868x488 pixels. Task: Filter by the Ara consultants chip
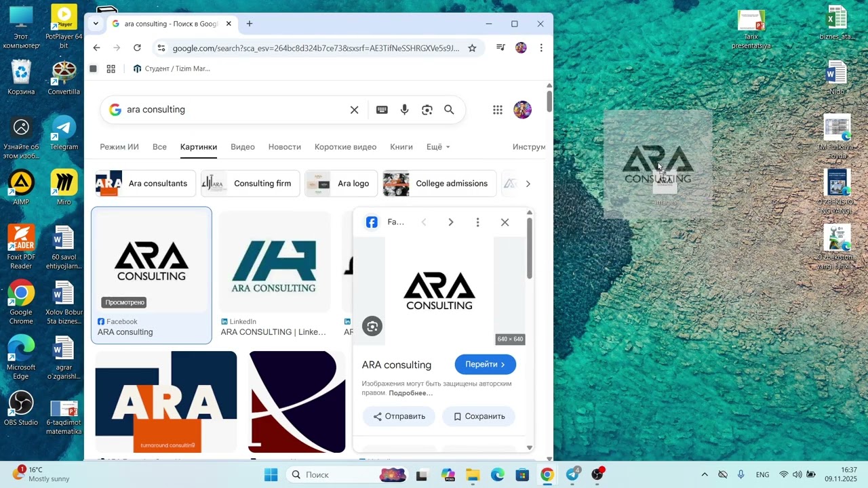pyautogui.click(x=145, y=184)
